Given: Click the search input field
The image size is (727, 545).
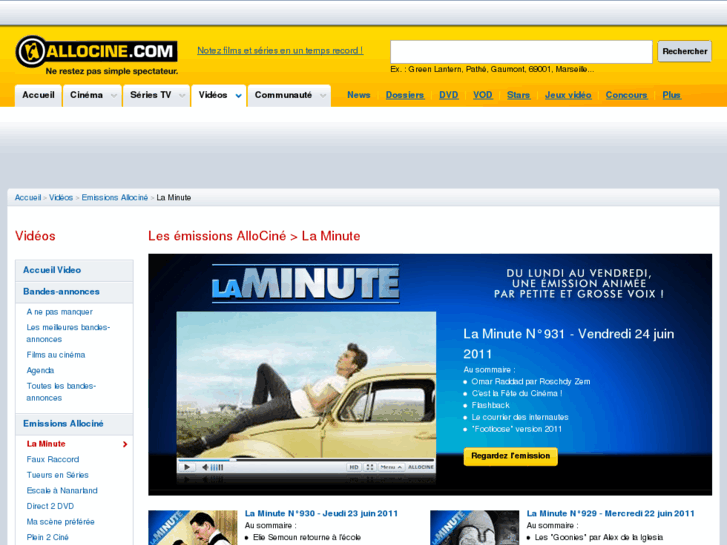Looking at the screenshot, I should tap(521, 52).
